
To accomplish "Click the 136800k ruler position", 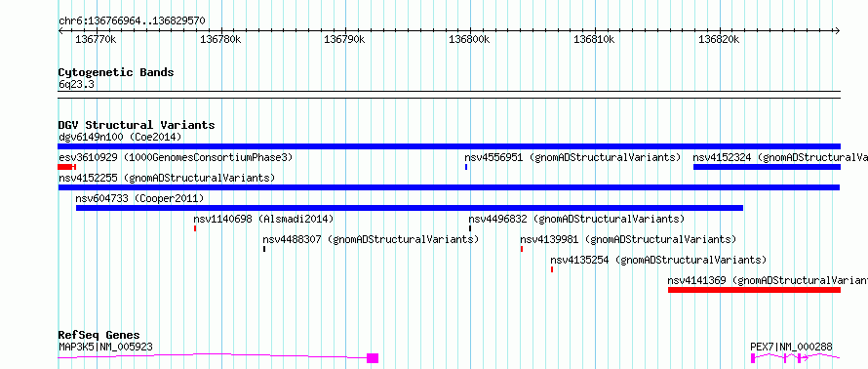I will 469,39.
